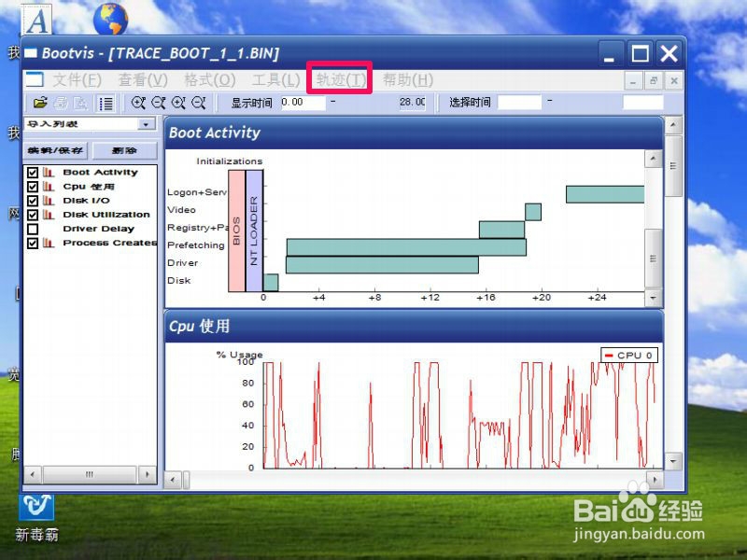Click the 删除 button
The height and width of the screenshot is (560, 747).
(124, 150)
